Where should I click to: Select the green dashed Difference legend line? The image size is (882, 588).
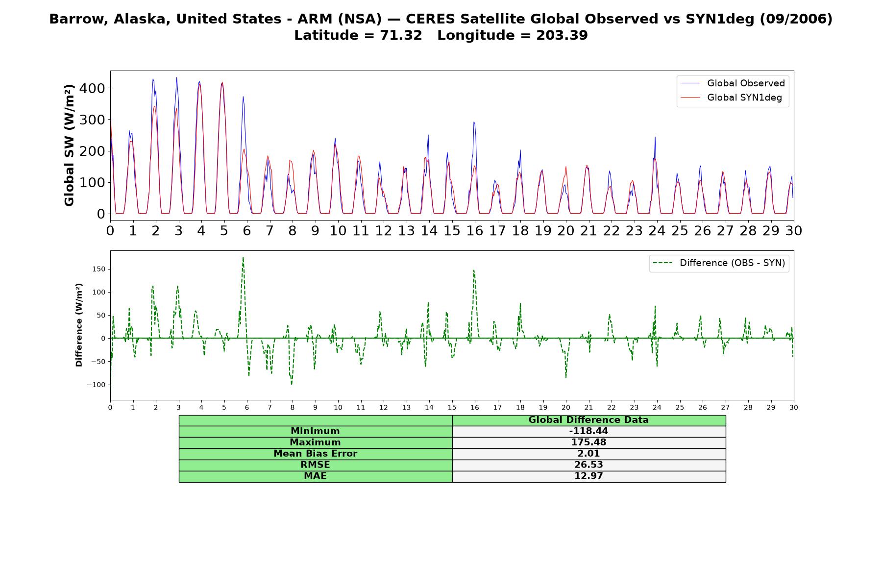[663, 263]
